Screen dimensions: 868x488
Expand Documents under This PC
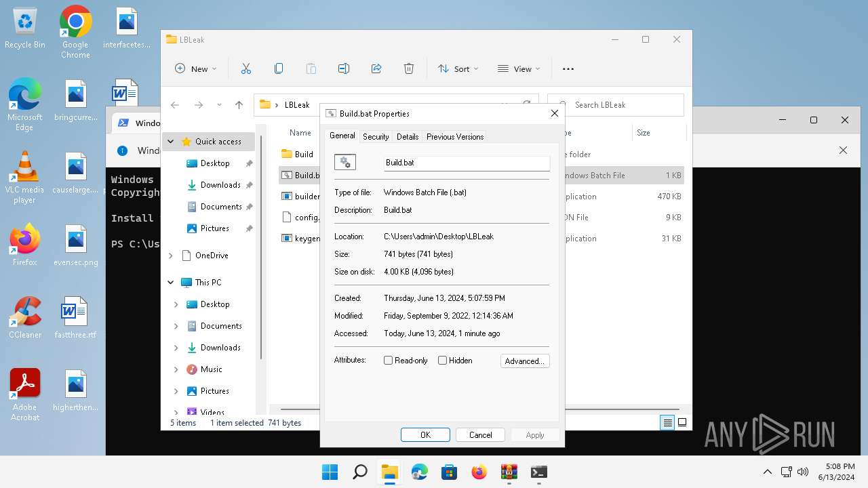click(x=176, y=326)
